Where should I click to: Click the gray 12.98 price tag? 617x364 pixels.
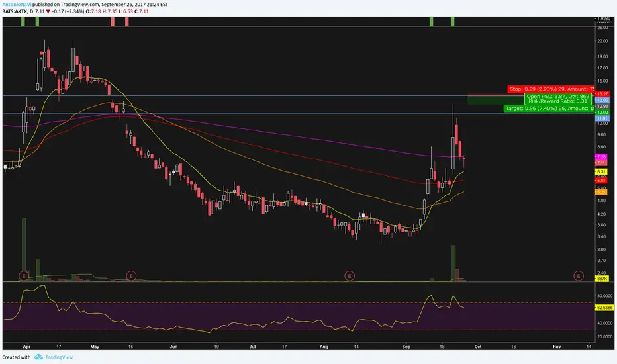tap(602, 107)
